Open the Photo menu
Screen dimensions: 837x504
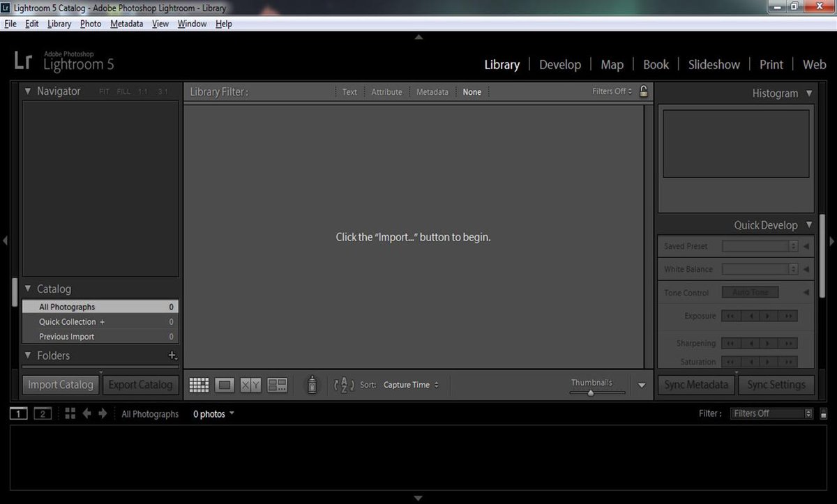(x=91, y=24)
